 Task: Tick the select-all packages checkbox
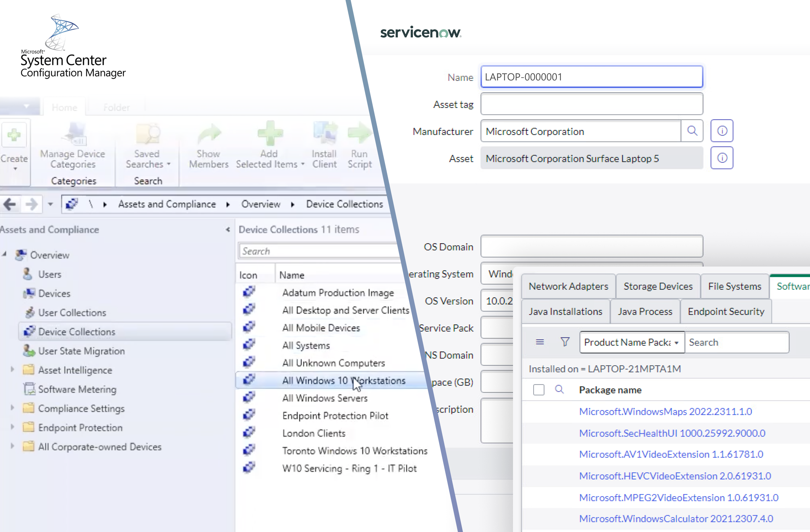click(539, 390)
